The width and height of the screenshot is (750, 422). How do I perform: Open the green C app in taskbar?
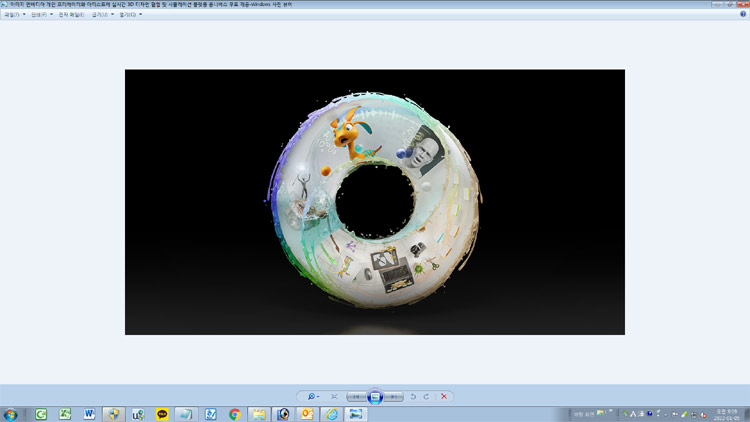41,414
